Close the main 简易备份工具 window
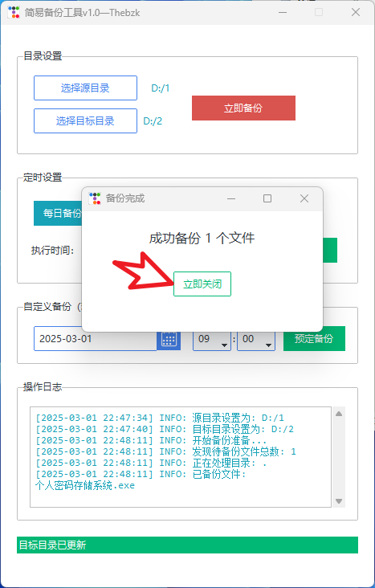This screenshot has width=375, height=588. coord(356,12)
